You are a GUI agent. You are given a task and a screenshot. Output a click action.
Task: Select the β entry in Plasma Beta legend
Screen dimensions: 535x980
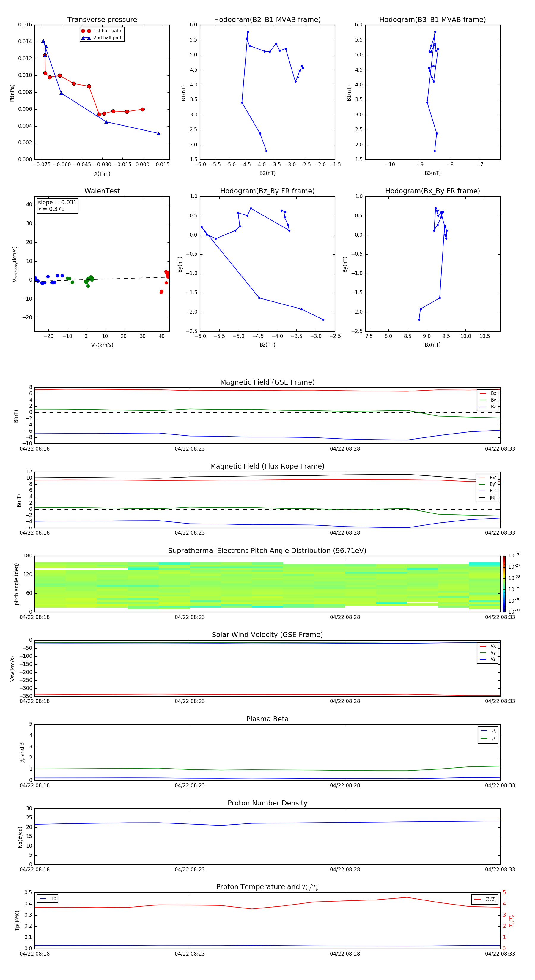[488, 739]
